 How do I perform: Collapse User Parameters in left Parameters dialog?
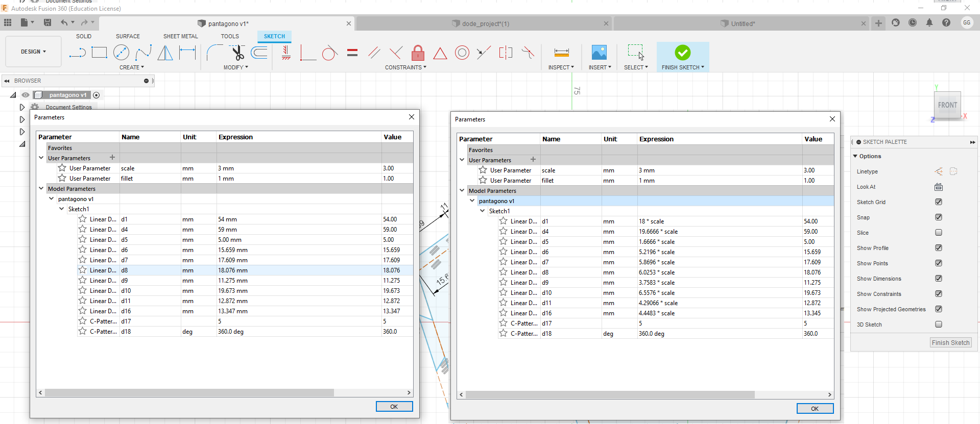click(41, 158)
